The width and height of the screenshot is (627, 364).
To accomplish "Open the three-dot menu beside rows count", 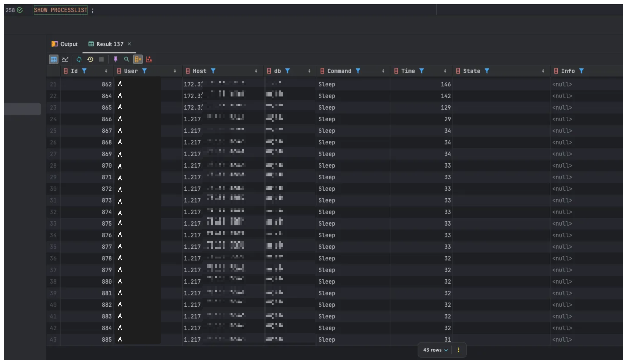I will [x=459, y=350].
